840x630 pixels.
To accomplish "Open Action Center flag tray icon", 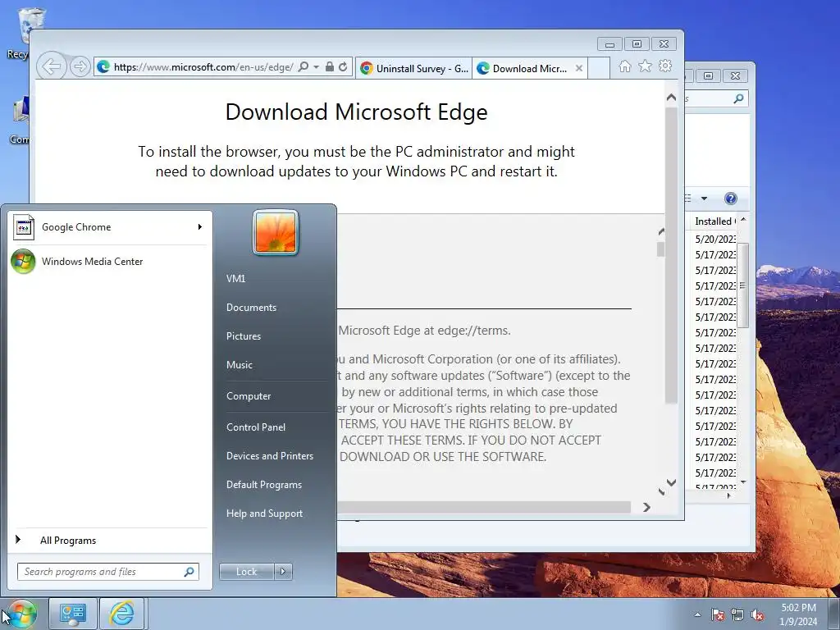I will pos(717,614).
